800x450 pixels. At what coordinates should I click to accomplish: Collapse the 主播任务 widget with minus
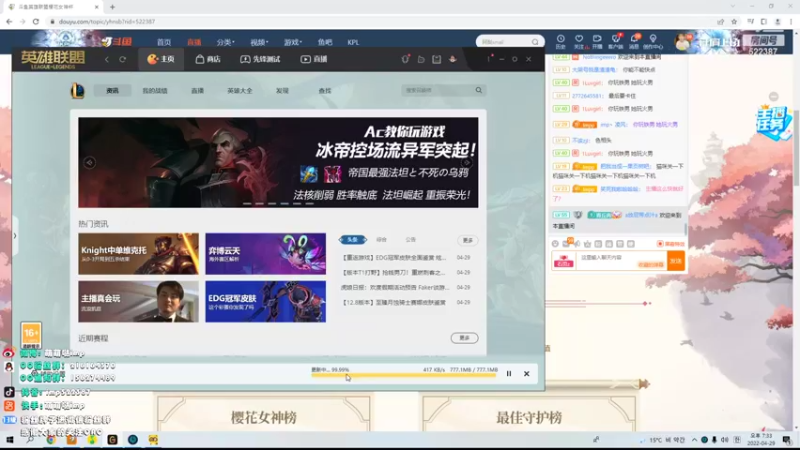(773, 96)
